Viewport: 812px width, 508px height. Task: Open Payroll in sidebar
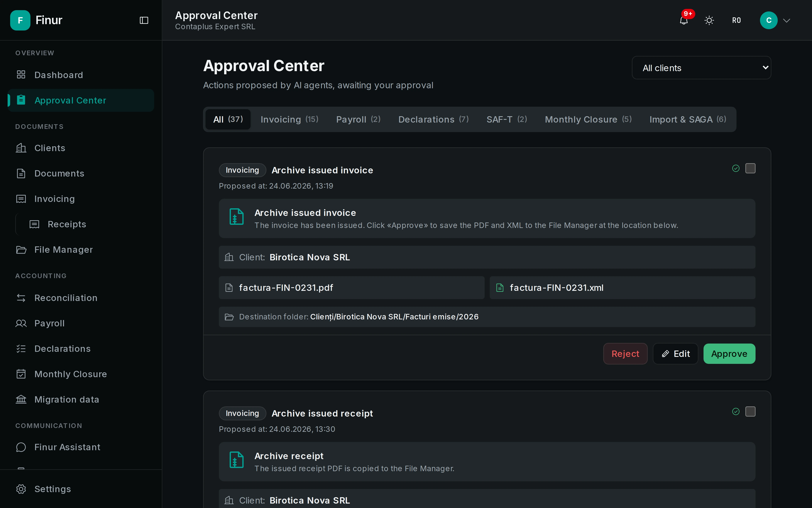81,324
